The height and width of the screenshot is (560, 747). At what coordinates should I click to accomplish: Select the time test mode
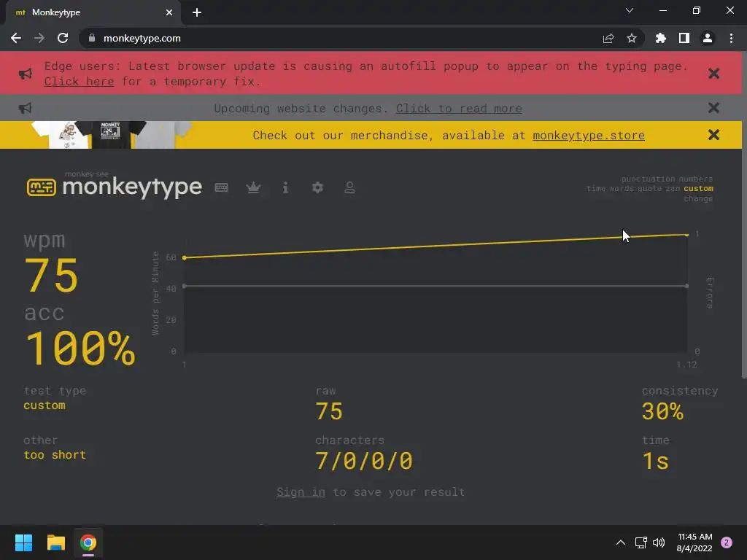point(595,189)
